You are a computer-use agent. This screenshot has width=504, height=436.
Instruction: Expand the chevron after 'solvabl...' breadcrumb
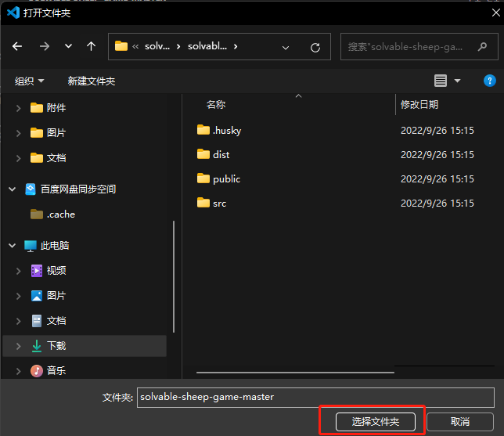point(236,47)
